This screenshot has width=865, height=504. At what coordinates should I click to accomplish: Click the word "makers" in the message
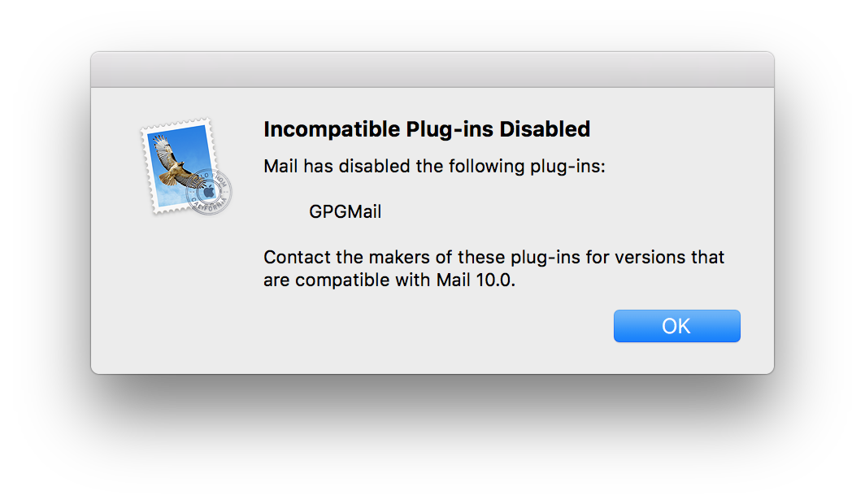[x=399, y=258]
